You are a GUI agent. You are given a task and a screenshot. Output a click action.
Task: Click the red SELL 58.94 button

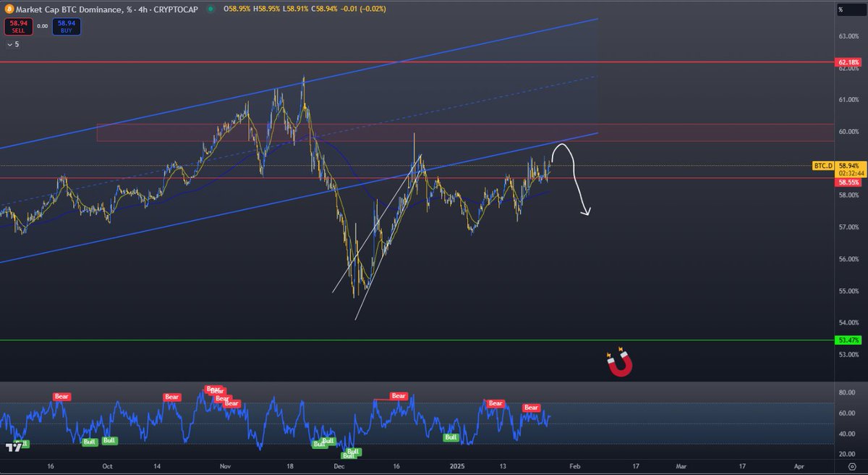click(18, 27)
